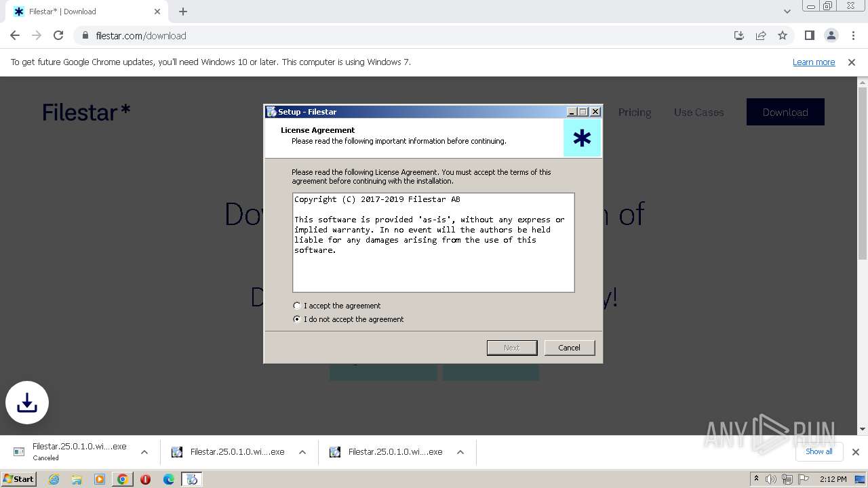
Task: Reload the filestar.com page
Action: (x=58, y=35)
